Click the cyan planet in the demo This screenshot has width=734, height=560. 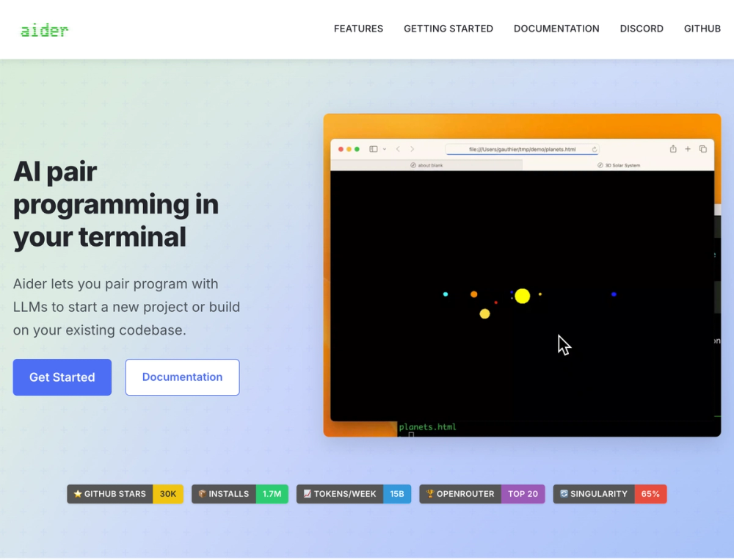pyautogui.click(x=446, y=294)
